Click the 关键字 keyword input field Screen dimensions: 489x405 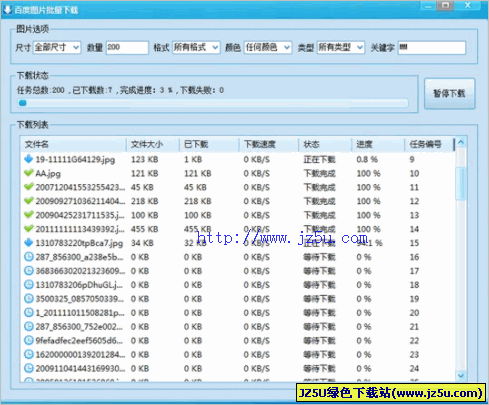click(432, 48)
